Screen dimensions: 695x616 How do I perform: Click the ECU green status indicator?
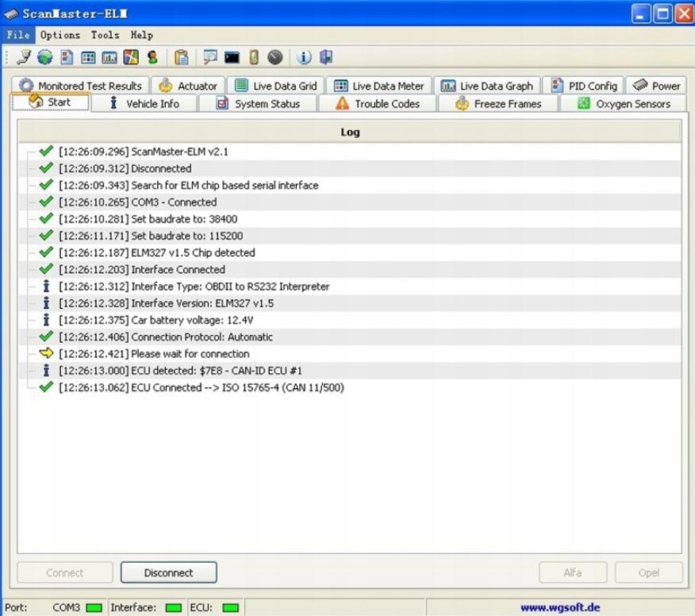pyautogui.click(x=231, y=607)
